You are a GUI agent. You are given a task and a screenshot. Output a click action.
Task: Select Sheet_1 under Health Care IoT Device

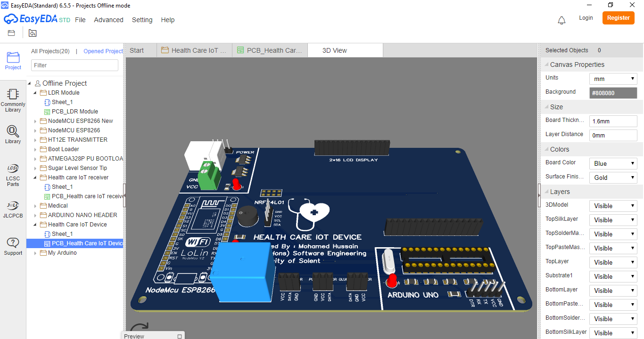[x=62, y=234]
